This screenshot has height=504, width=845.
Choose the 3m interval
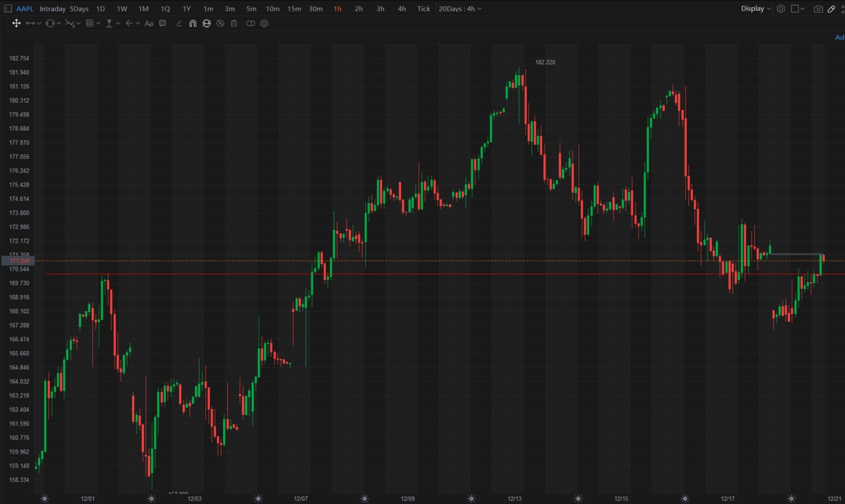(x=230, y=9)
